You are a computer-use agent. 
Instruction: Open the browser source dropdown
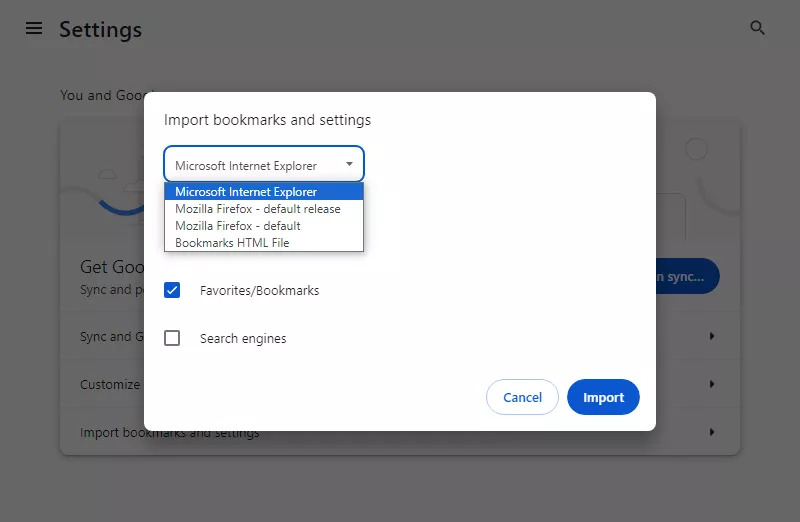coord(264,164)
